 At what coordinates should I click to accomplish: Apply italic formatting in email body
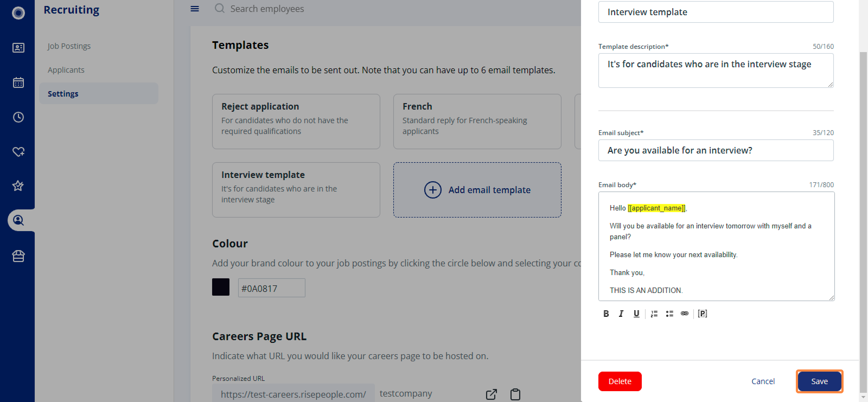pyautogui.click(x=621, y=314)
